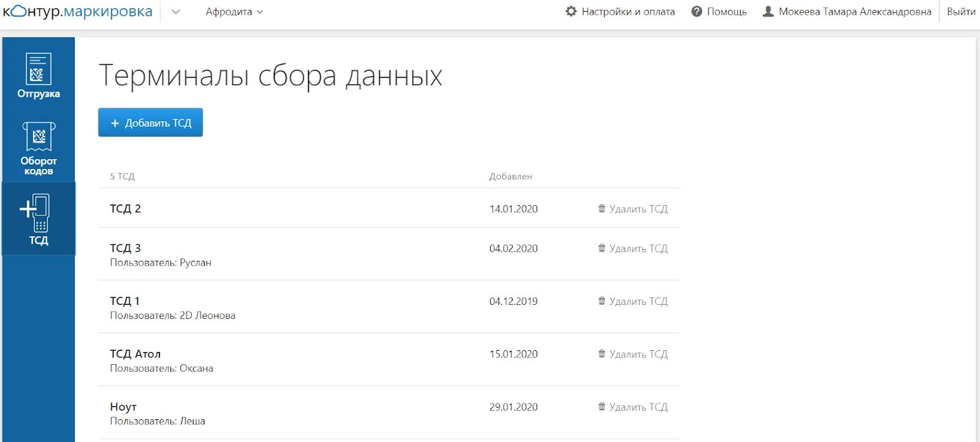The height and width of the screenshot is (442, 980).
Task: Select the ТСД Атол row name
Action: (135, 354)
